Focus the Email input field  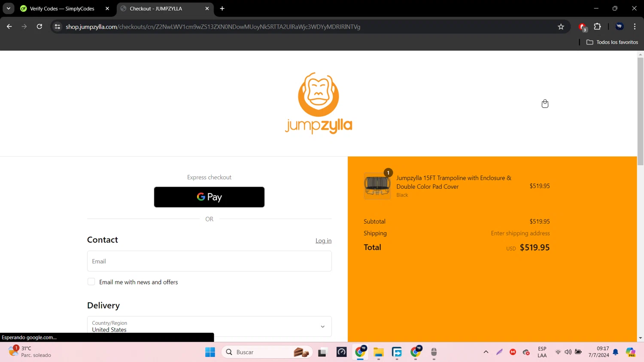tap(209, 261)
